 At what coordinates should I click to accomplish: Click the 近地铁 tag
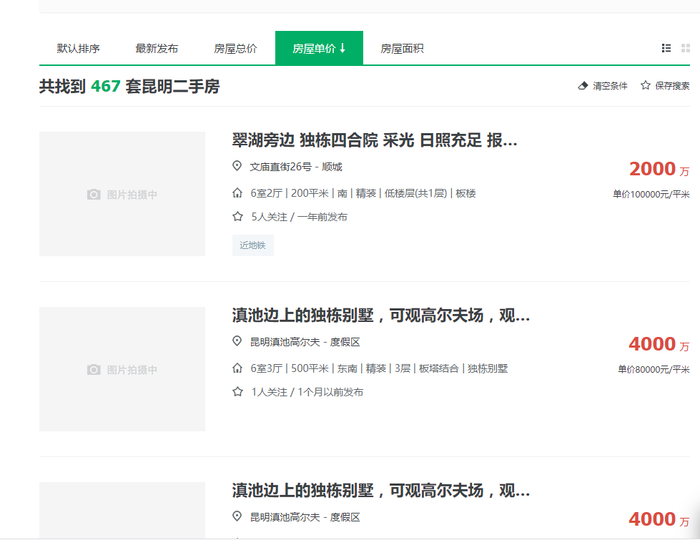252,245
